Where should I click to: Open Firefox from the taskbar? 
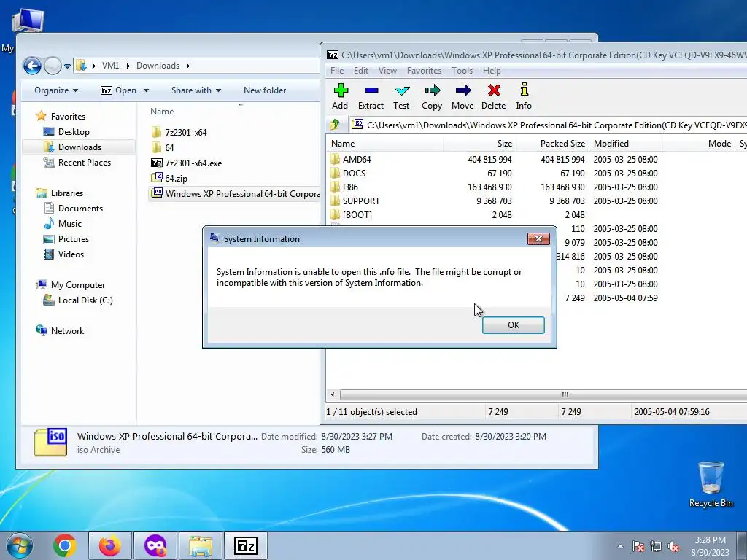pos(110,545)
